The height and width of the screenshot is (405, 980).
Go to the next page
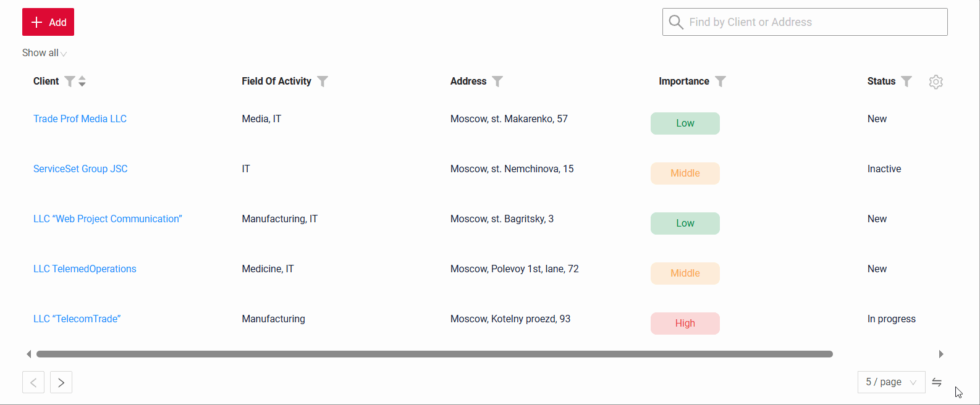pos(61,382)
